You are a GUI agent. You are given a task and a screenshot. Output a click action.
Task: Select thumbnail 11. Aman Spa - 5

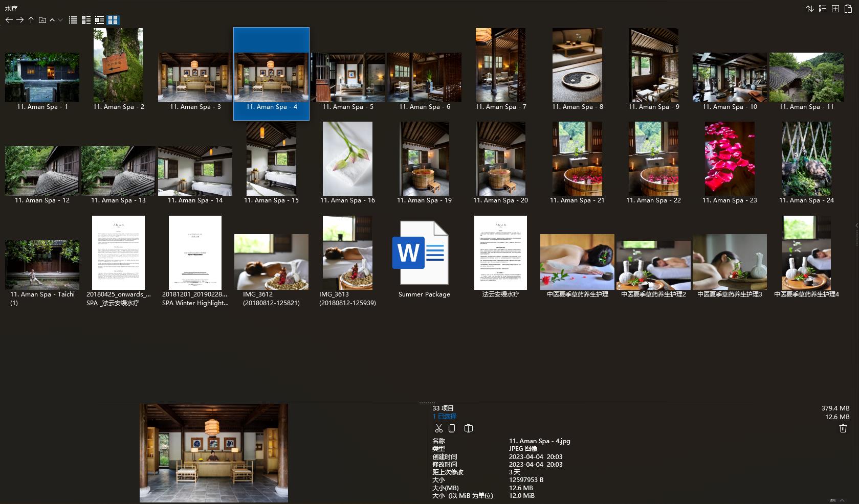pos(347,77)
